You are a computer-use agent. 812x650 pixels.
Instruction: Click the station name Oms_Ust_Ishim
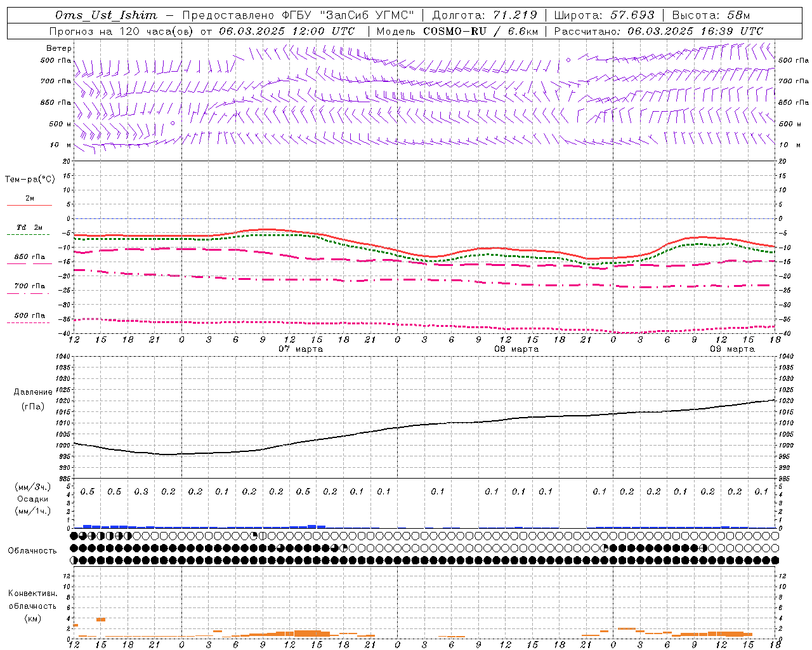[106, 15]
